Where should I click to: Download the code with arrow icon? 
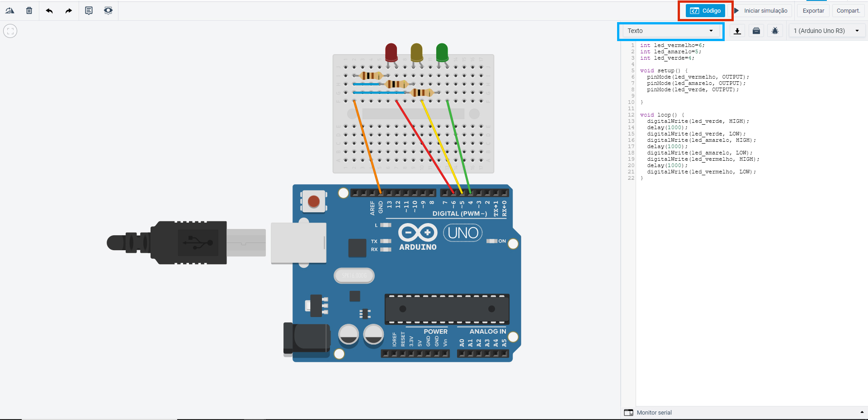tap(737, 31)
